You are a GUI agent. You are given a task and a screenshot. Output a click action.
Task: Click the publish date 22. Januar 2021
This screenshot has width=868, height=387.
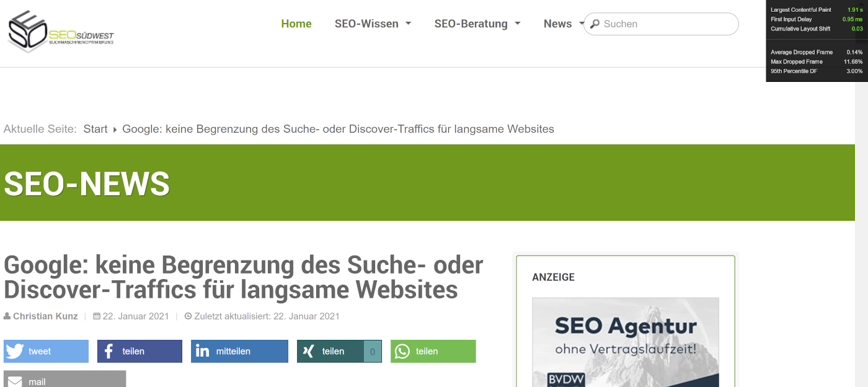pyautogui.click(x=136, y=316)
